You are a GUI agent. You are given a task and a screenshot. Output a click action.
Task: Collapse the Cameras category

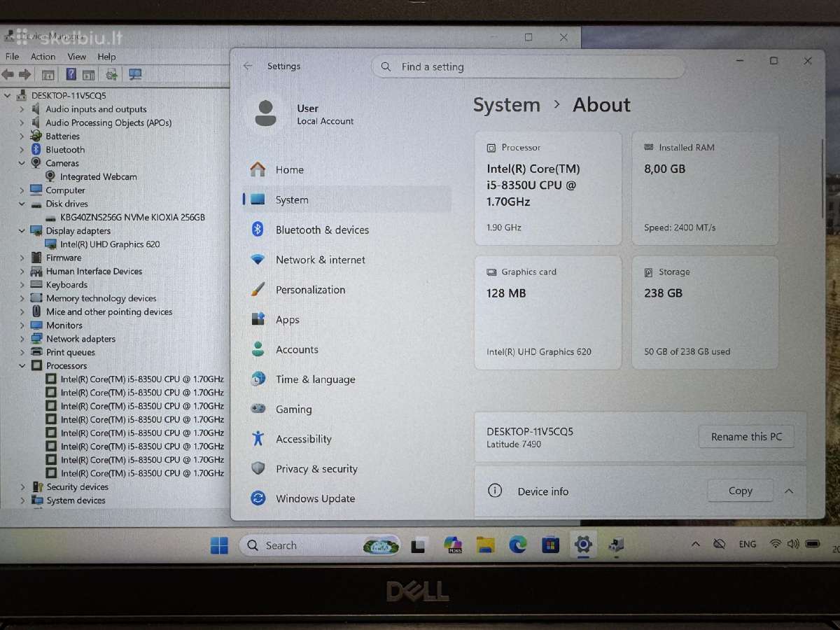click(22, 163)
